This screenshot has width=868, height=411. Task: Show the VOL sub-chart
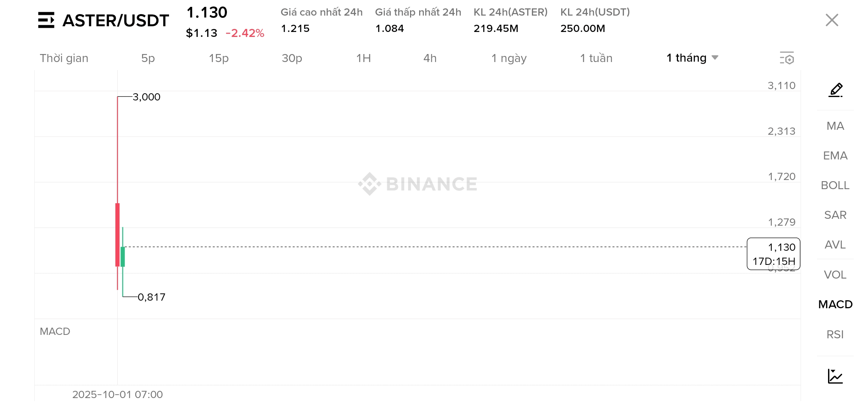[835, 275]
